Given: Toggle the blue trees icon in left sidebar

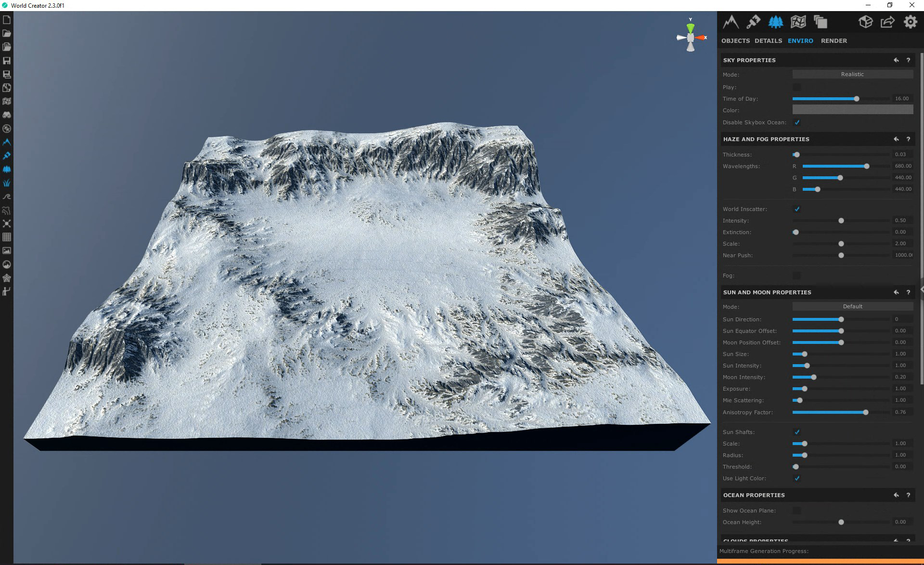Looking at the screenshot, I should 7,169.
